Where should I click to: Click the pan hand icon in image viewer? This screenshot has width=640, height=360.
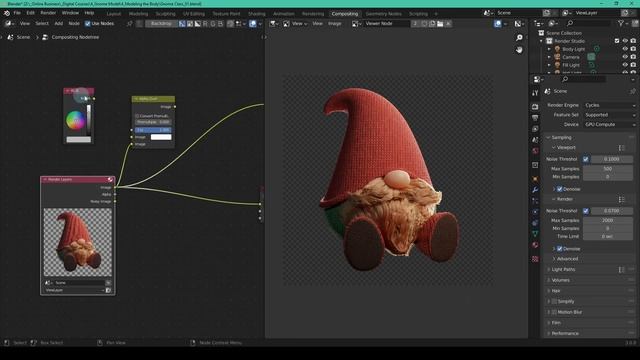[519, 50]
